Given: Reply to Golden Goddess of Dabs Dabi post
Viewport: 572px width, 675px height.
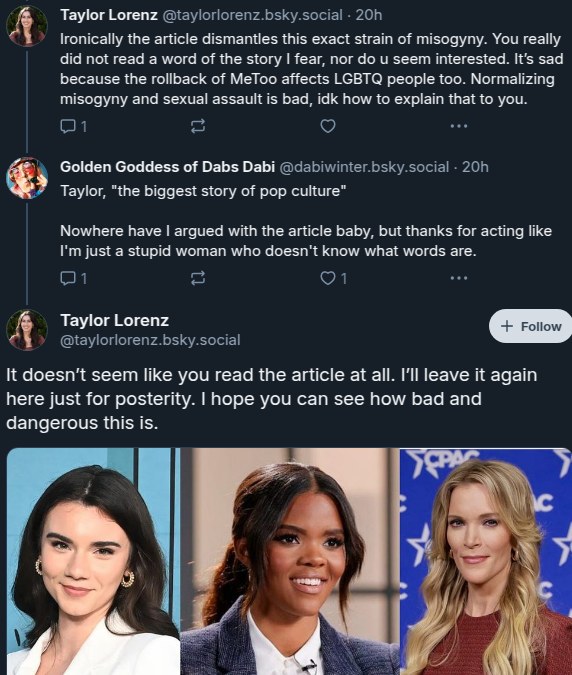Looking at the screenshot, I should coord(74,278).
